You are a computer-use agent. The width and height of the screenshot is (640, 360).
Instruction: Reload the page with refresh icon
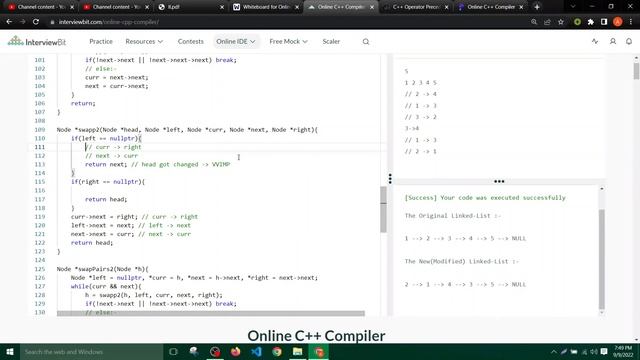(36, 22)
